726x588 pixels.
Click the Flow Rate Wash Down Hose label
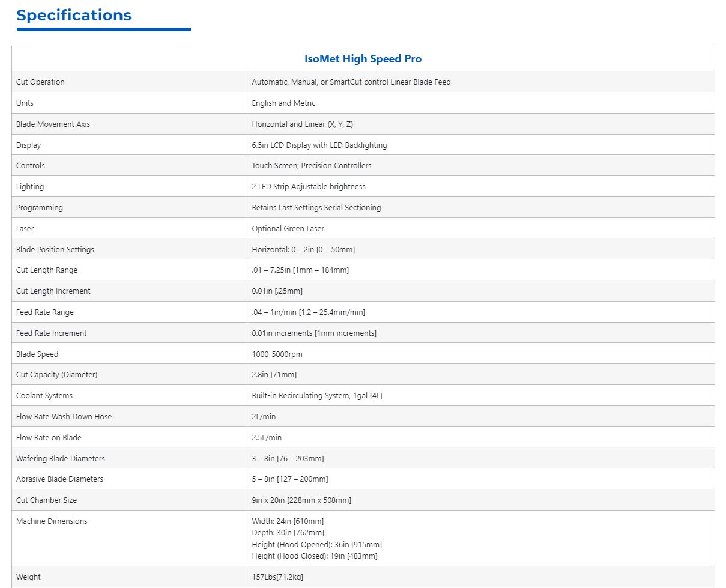pos(64,417)
